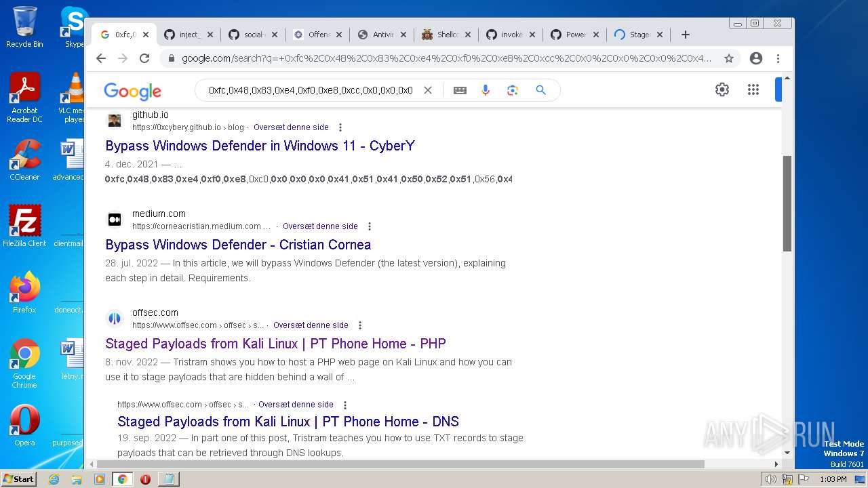Open Firefox desktop shortcut
Screen dimensions: 868x488
coord(24,292)
